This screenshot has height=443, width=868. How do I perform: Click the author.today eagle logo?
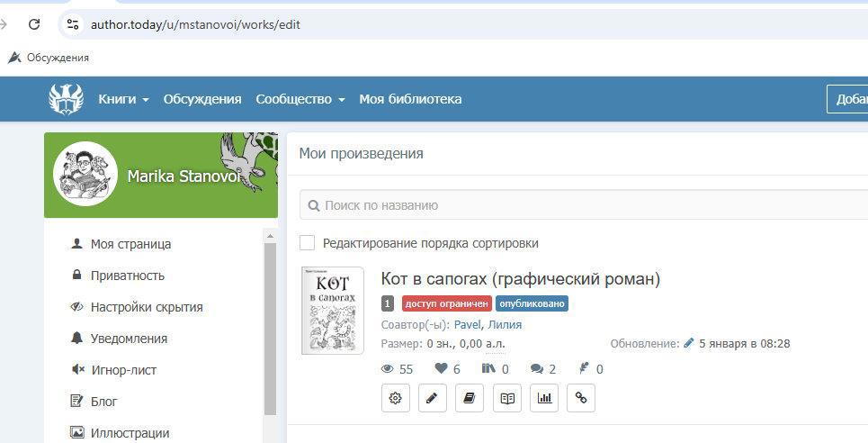(x=66, y=99)
